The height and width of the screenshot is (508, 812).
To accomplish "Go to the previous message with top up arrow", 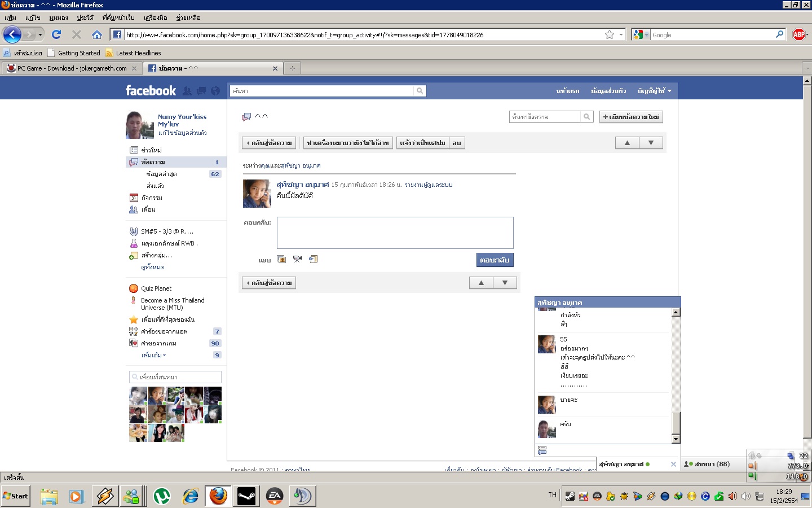I will tap(627, 143).
